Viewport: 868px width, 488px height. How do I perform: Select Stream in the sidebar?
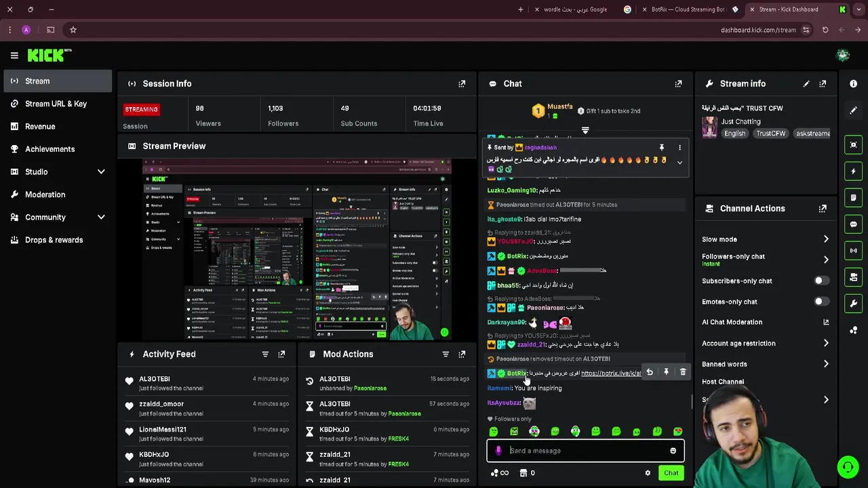pos(57,81)
